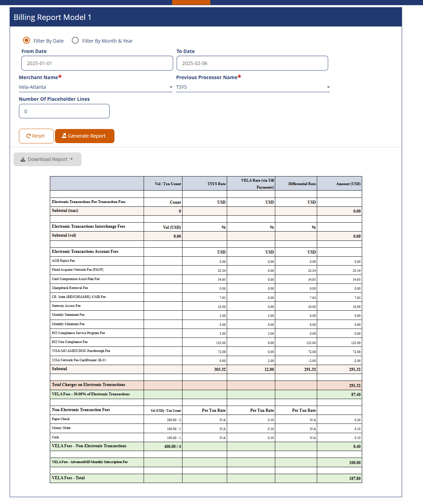
Task: Expand the Download Report menu caret
Action: [x=71, y=159]
